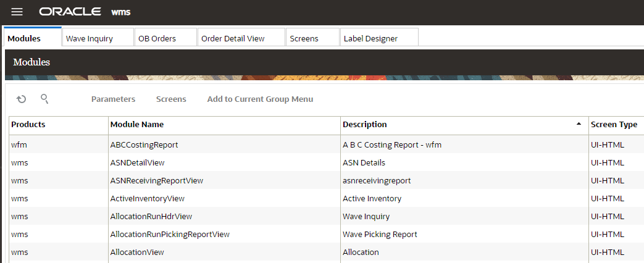The width and height of the screenshot is (644, 263).
Task: Click the Screen Type column header
Action: tap(614, 124)
